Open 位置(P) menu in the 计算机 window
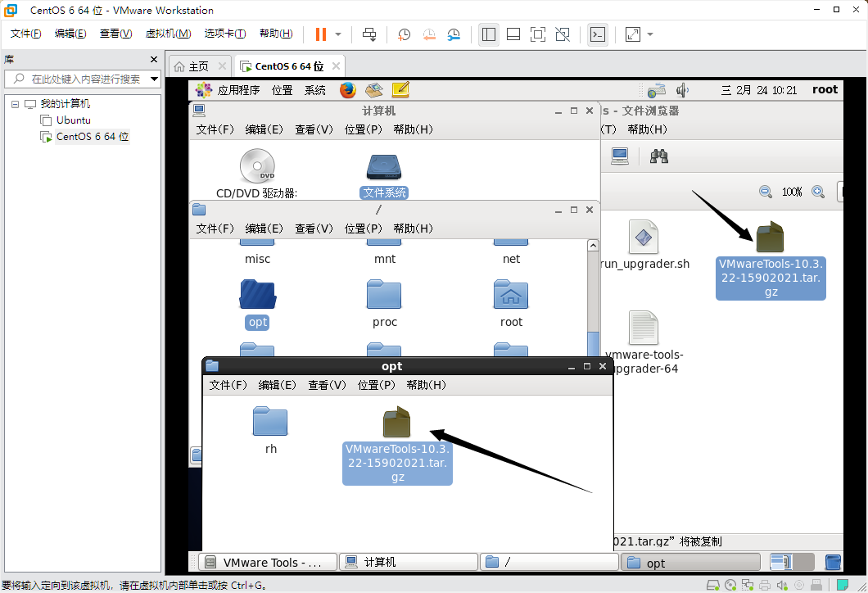 coord(363,129)
